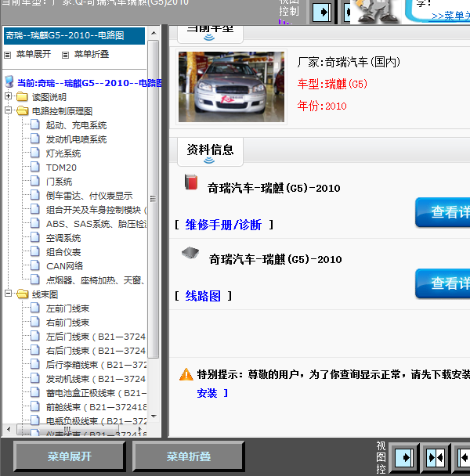Viewport: 470px width, 476px height.
Task: Click bottom split-center view control icon
Action: coord(436,457)
